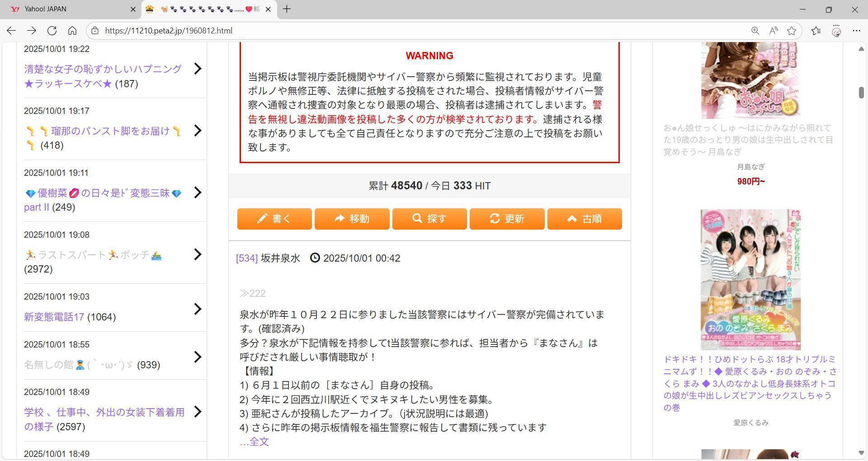Click the browser refresh icon
The width and height of the screenshot is (868, 461).
tap(52, 31)
